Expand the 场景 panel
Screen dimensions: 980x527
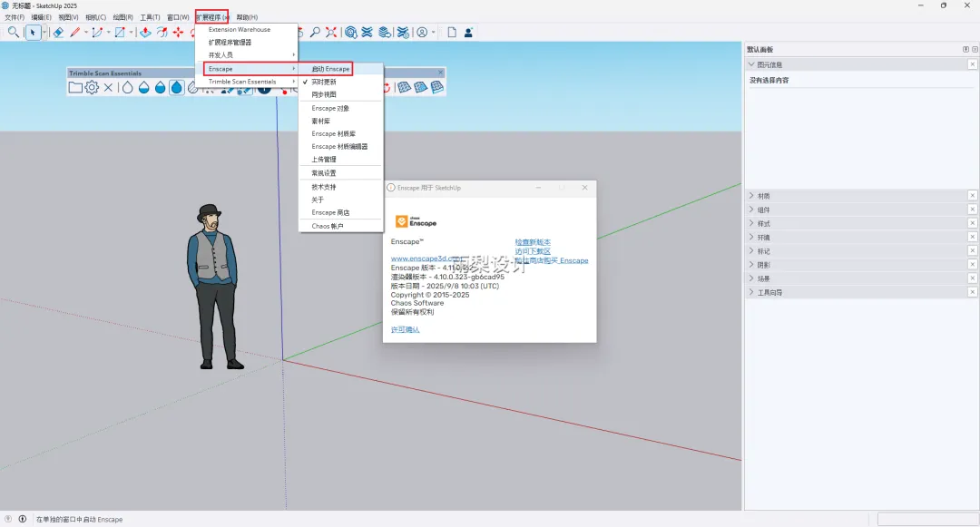pos(751,278)
